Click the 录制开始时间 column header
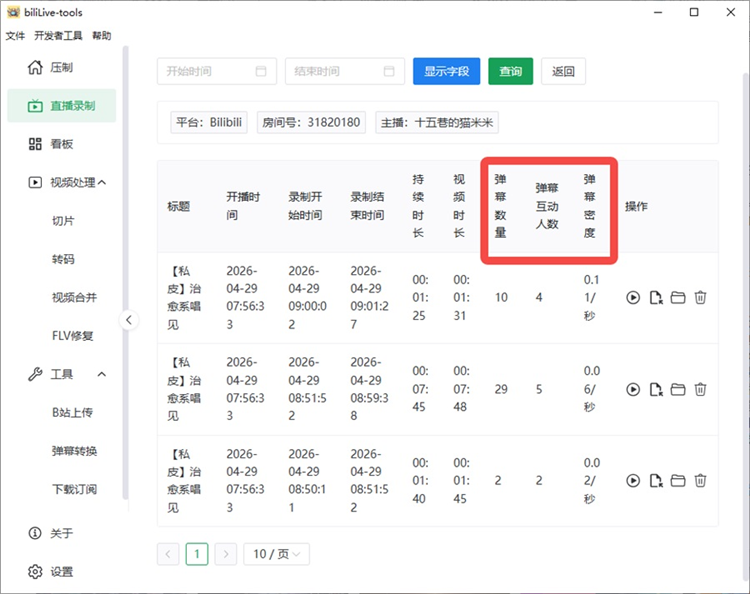750x594 pixels. tap(305, 206)
